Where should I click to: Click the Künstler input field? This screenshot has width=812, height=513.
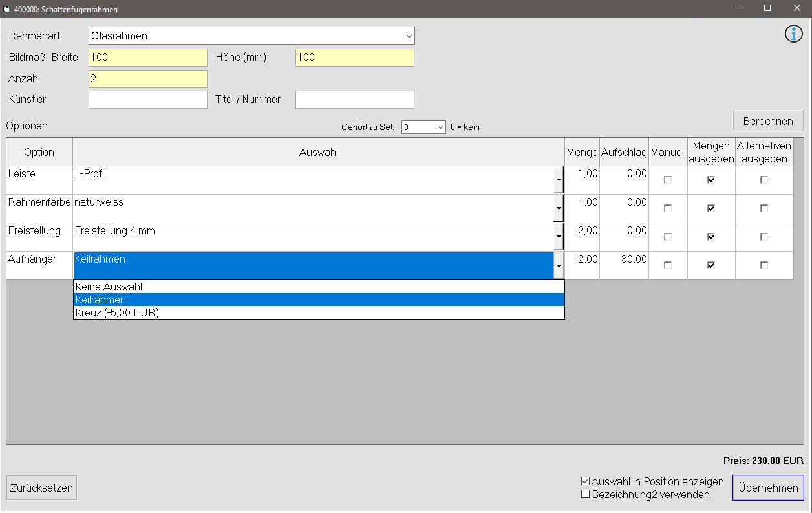147,100
